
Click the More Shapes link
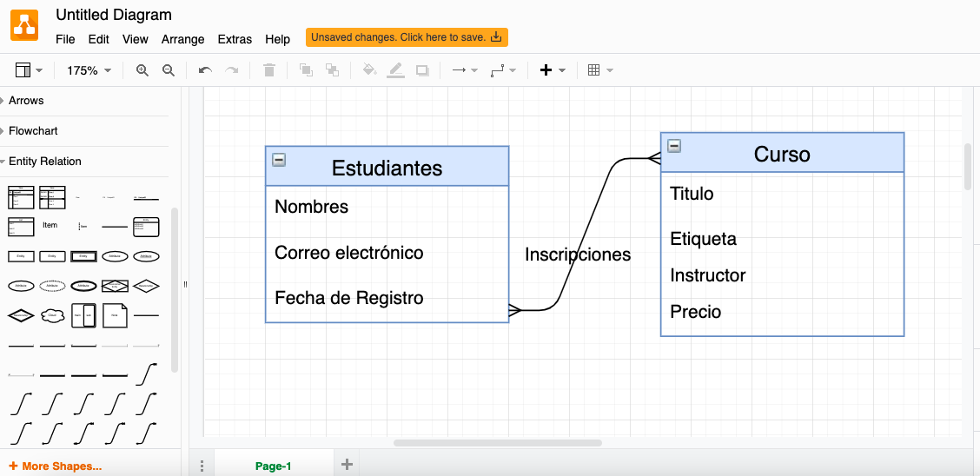click(56, 466)
